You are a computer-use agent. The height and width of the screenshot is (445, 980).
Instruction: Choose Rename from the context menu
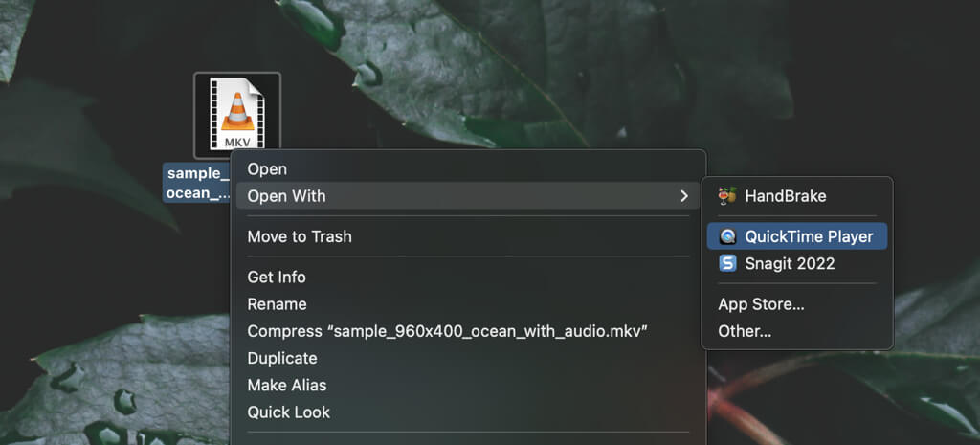[x=468, y=304]
